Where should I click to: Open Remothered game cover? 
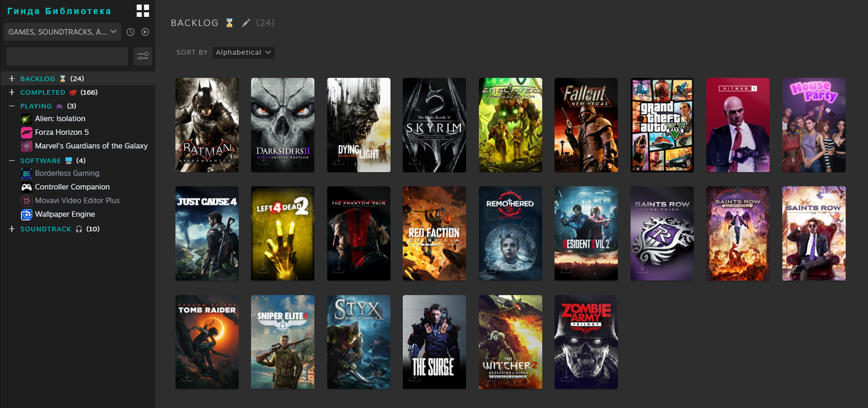point(511,234)
